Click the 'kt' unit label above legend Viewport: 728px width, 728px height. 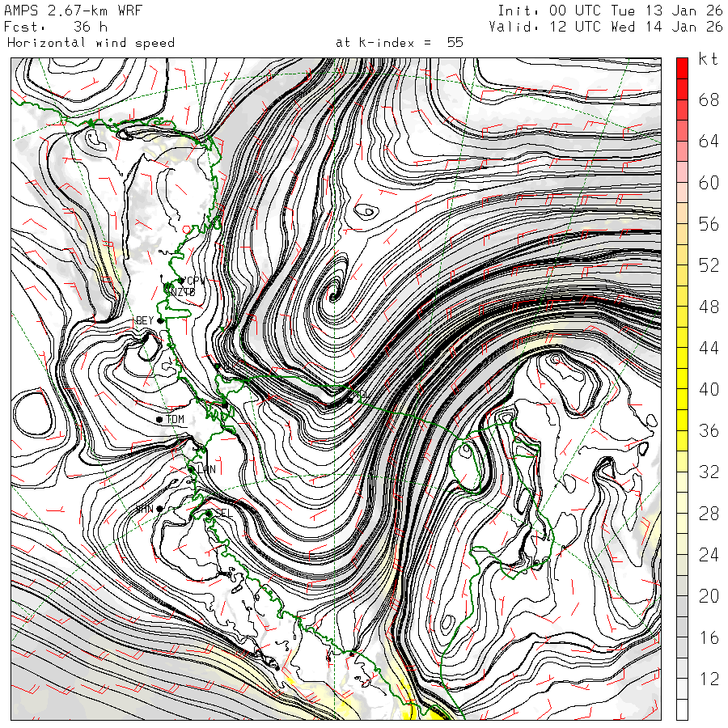[708, 59]
